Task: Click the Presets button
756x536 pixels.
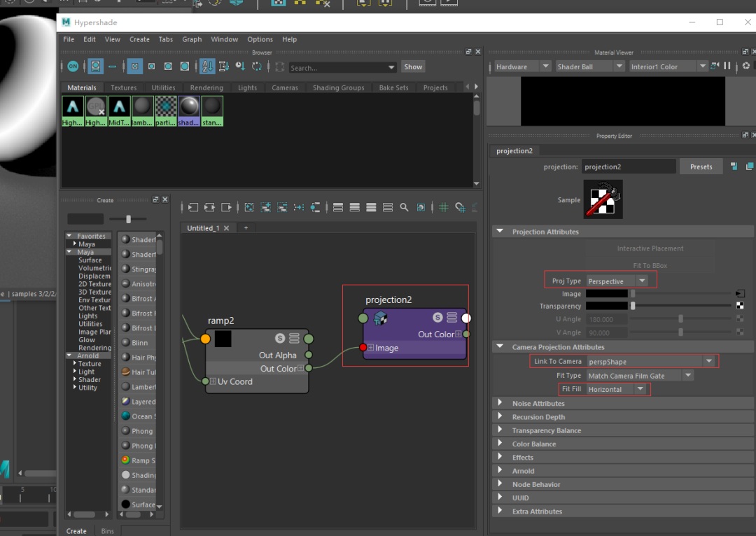Action: (x=701, y=167)
